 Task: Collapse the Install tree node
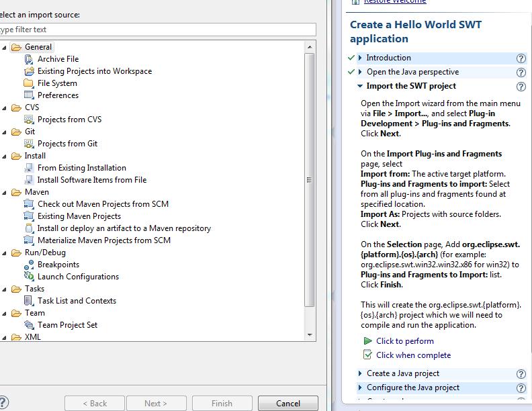click(x=4, y=156)
